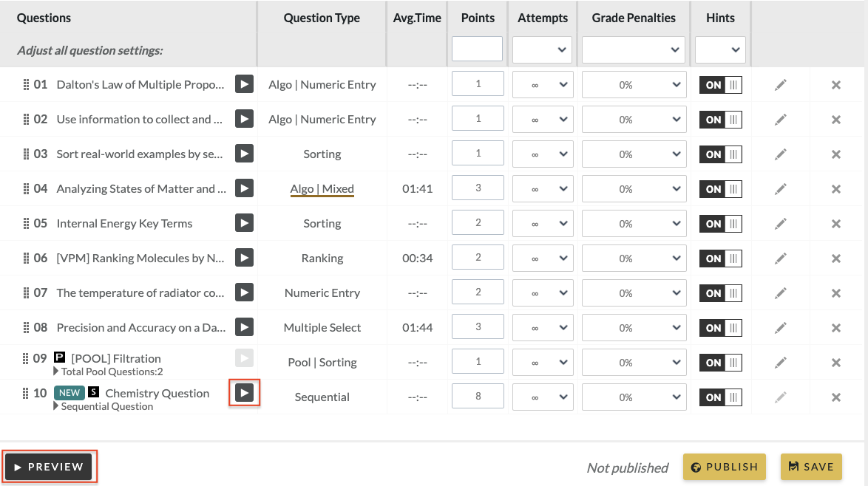Open Attempts dropdown for question 03
The image size is (868, 486).
coord(543,154)
